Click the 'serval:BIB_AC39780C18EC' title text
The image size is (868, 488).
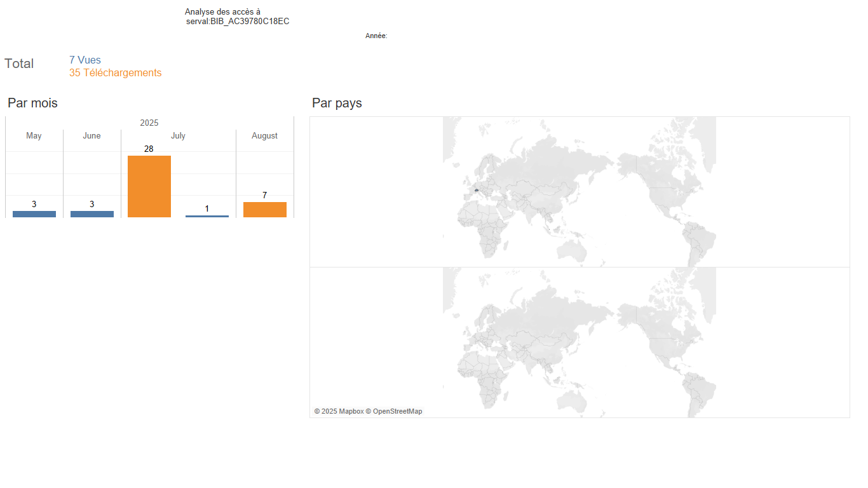[x=238, y=22]
